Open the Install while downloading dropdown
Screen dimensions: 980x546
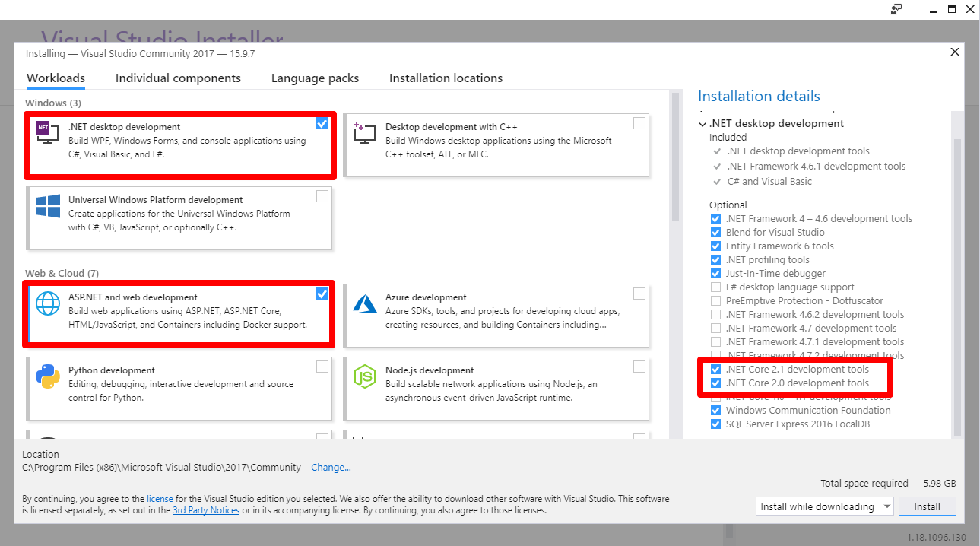(x=824, y=506)
